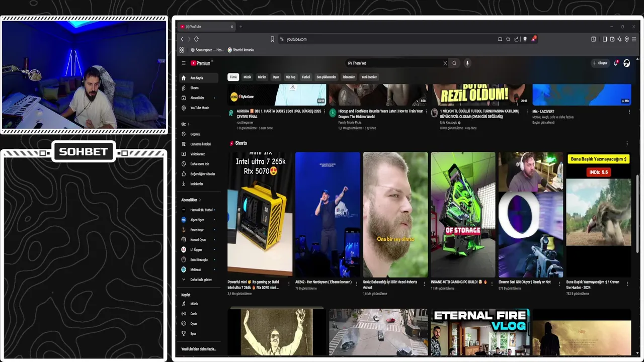Open Daha sonra izle in the sidebar

[x=199, y=164]
